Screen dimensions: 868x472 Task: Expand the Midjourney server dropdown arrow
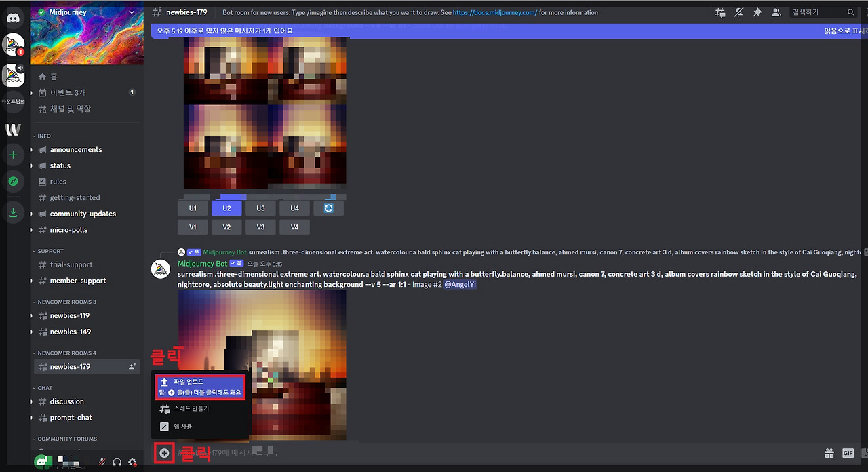click(x=133, y=12)
